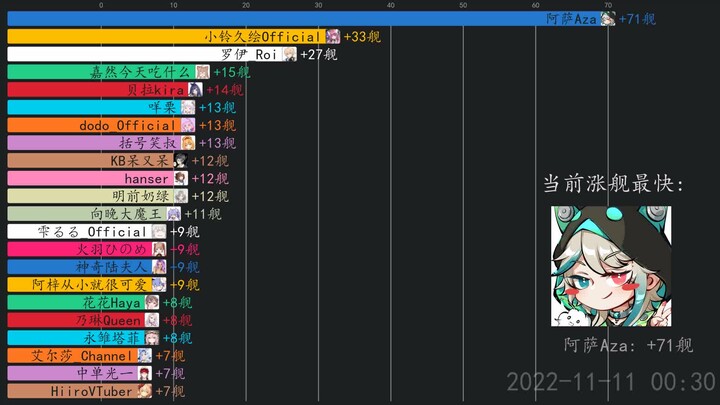
Task: Click the 明前奶绿 name label
Action: (141, 196)
